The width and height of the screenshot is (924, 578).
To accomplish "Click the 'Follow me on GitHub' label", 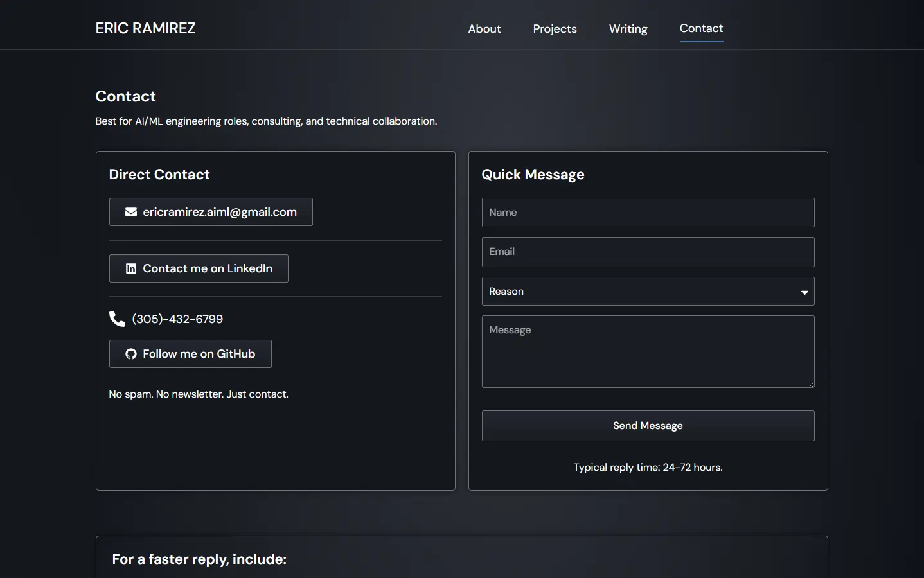I will pyautogui.click(x=199, y=354).
